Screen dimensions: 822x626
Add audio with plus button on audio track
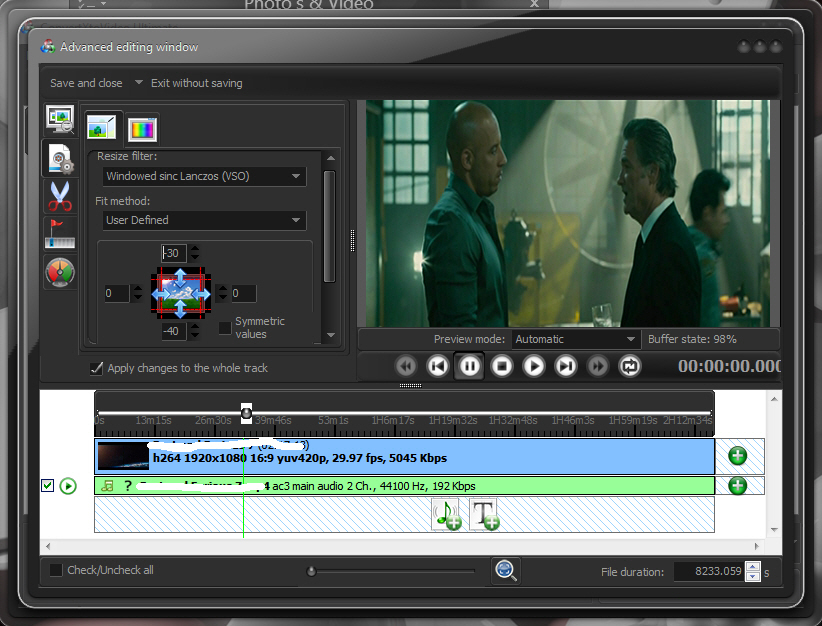(738, 485)
